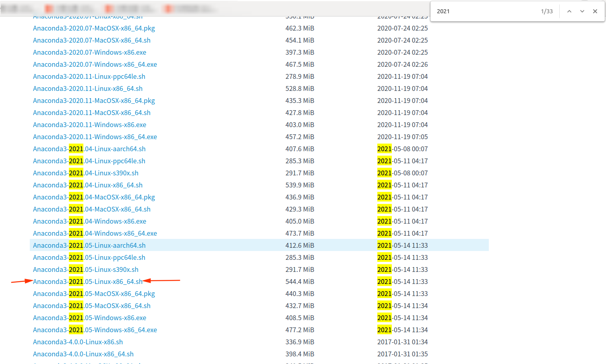Open Anaconda3-2021.04-Linux-s390x.sh link

point(86,173)
